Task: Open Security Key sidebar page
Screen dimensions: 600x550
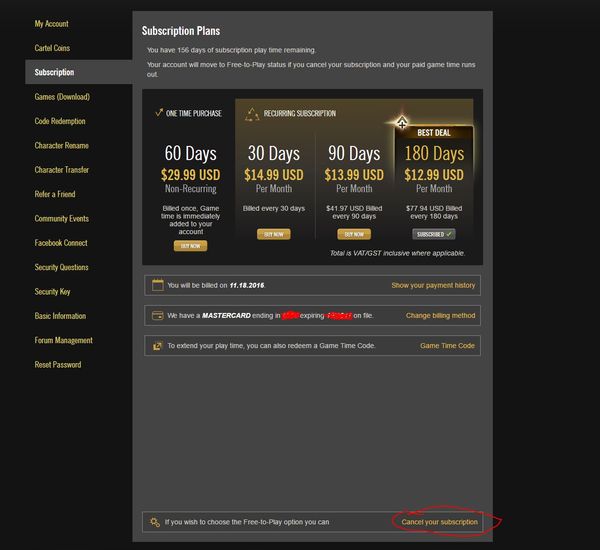Action: tap(53, 292)
